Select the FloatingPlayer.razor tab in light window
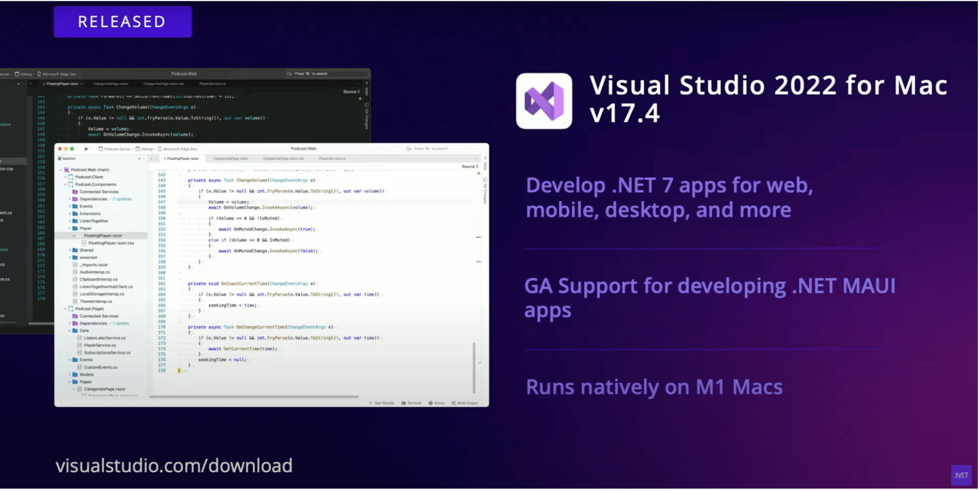980x491 pixels. tap(183, 159)
